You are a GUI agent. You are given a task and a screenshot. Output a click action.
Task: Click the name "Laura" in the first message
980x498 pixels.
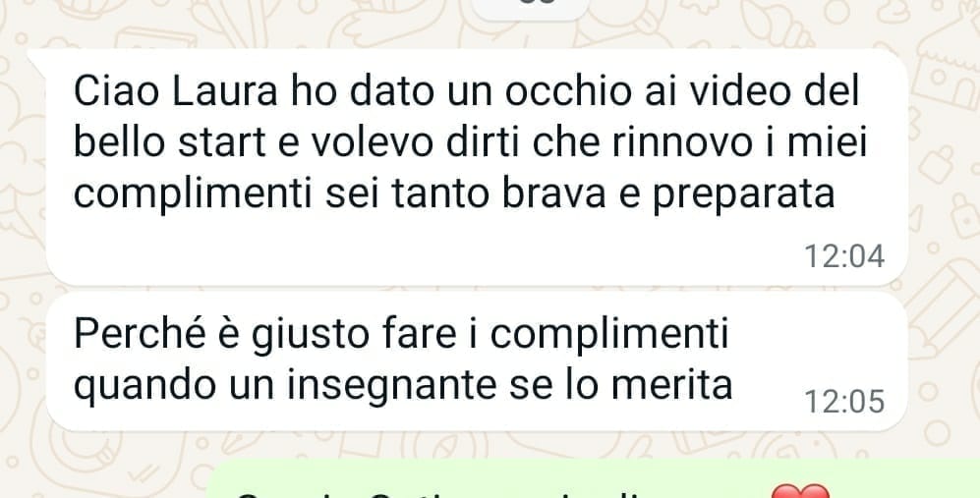(x=224, y=92)
